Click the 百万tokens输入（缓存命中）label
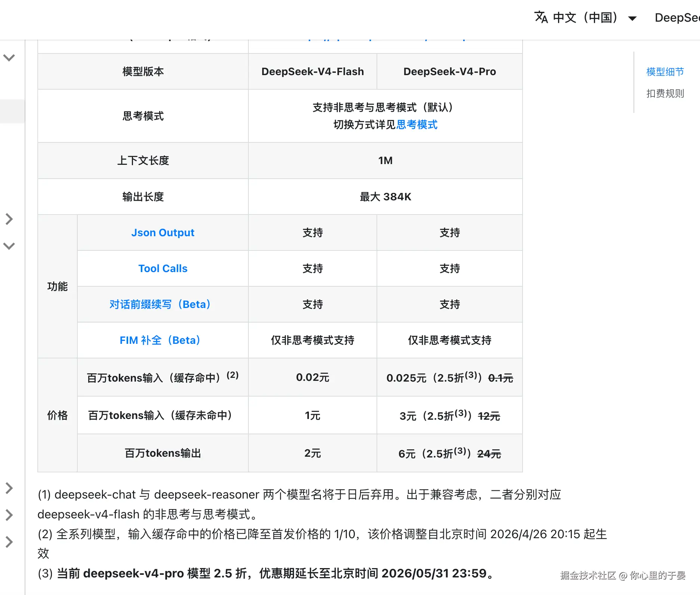 point(163,377)
